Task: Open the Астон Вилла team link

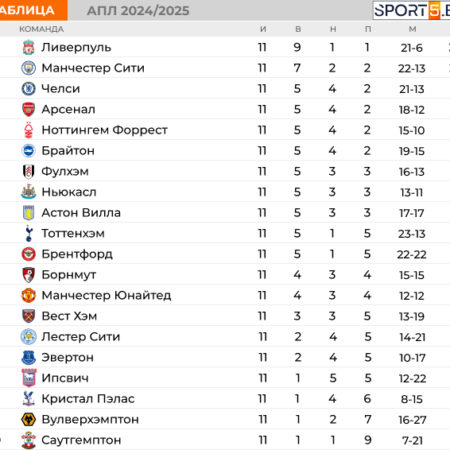Action: (x=81, y=213)
